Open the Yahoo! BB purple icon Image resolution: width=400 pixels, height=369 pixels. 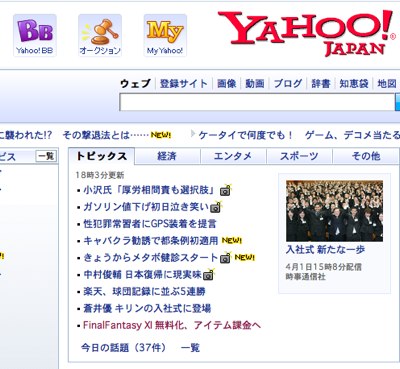point(35,35)
